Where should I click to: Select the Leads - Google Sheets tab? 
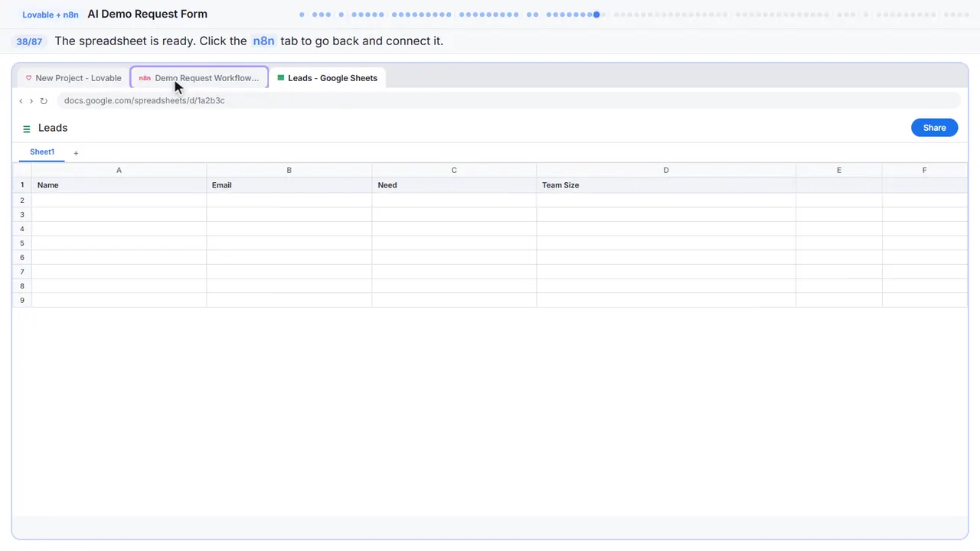[x=327, y=78]
